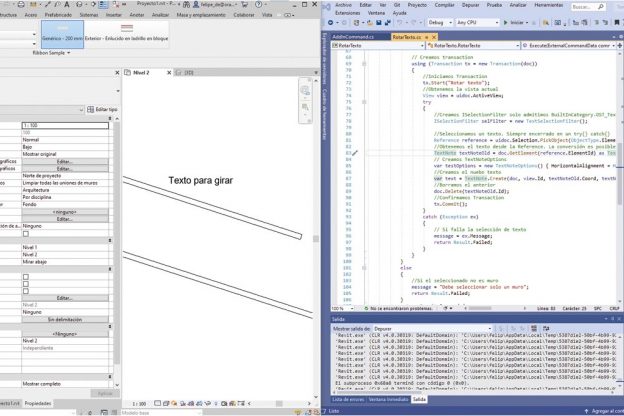Switch to the AddInCommand.cs editor tab
This screenshot has height=416, width=624.
tap(353, 37)
